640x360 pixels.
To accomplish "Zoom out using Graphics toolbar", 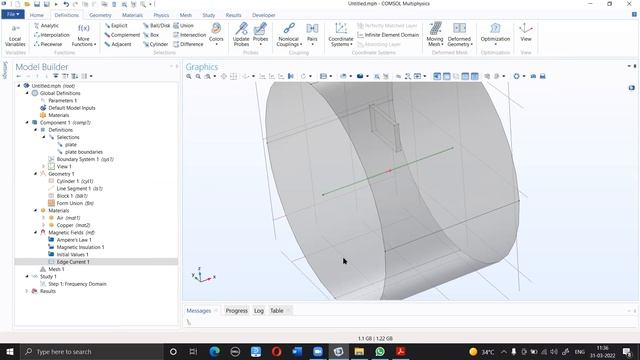I will (x=198, y=76).
